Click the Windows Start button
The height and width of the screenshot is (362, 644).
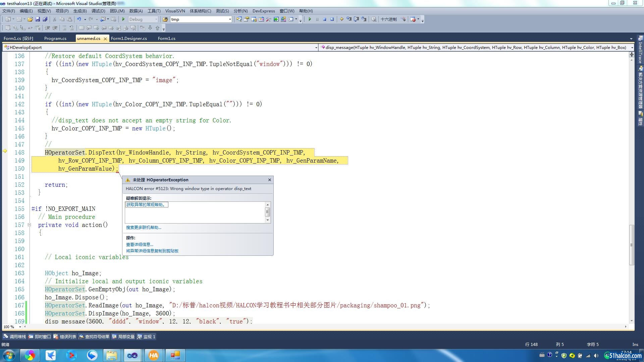[9, 355]
